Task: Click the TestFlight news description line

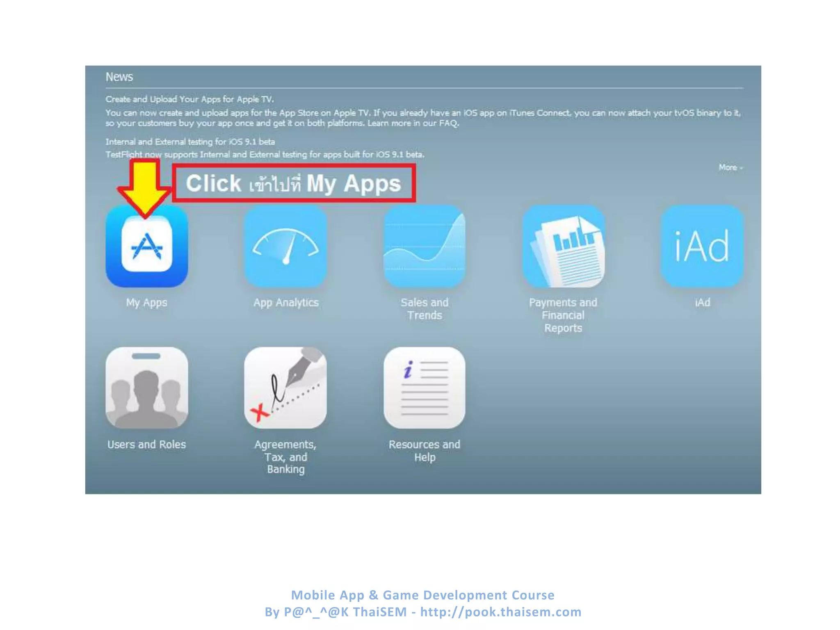Action: (x=265, y=155)
